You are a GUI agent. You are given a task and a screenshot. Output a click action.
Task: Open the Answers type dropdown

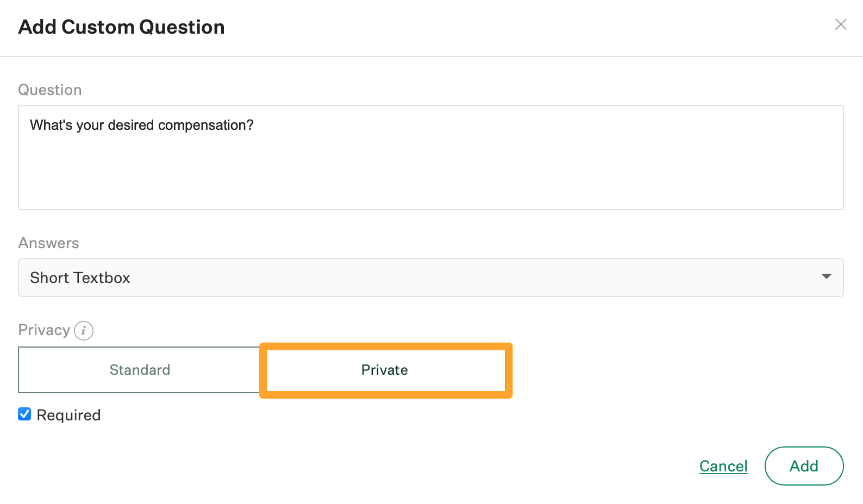pos(430,278)
